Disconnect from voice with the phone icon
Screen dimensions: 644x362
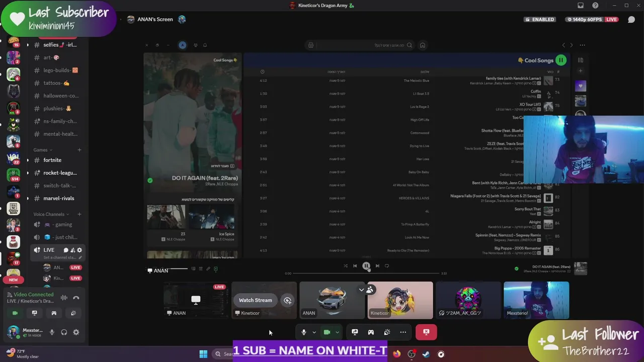pos(76,298)
